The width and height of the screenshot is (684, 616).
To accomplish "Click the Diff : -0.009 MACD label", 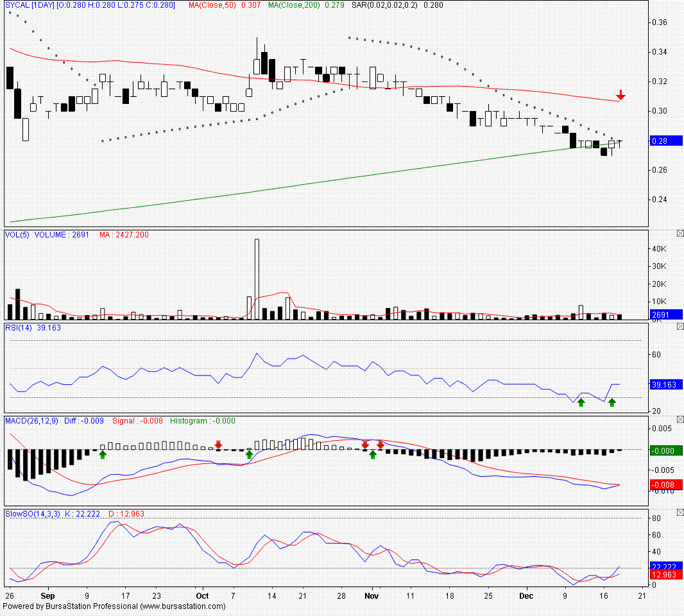I will 84,421.
